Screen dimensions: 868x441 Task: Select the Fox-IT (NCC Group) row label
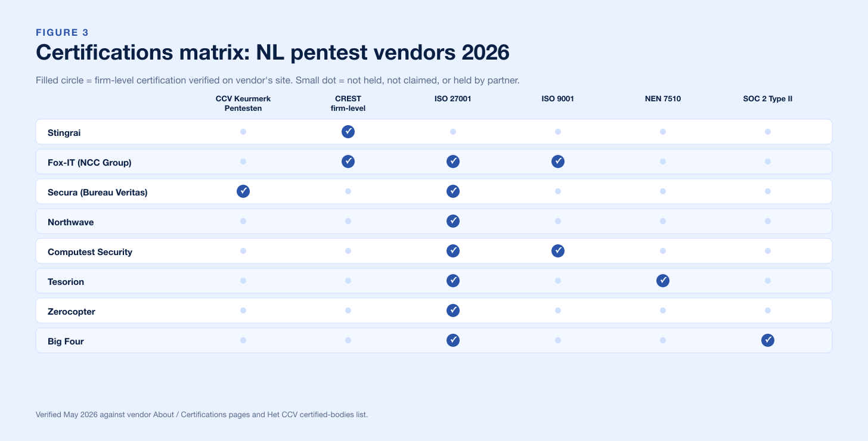click(x=89, y=163)
